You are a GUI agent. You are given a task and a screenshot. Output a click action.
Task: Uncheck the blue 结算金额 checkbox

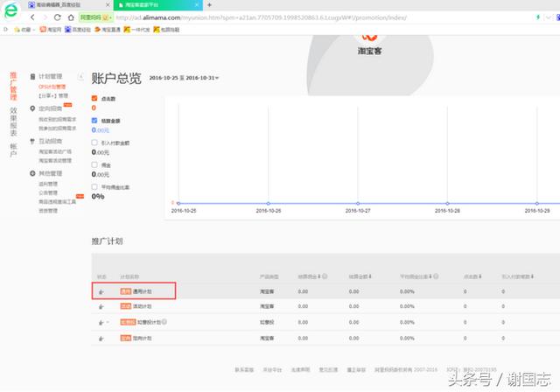94,121
